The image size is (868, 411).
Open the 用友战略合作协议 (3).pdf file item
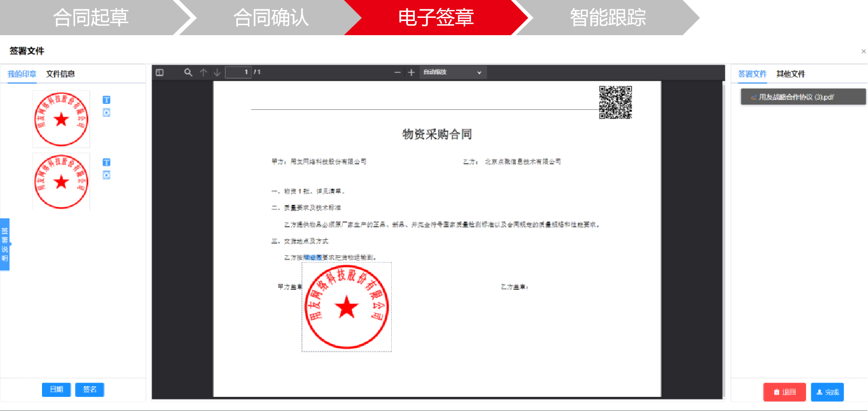(803, 97)
